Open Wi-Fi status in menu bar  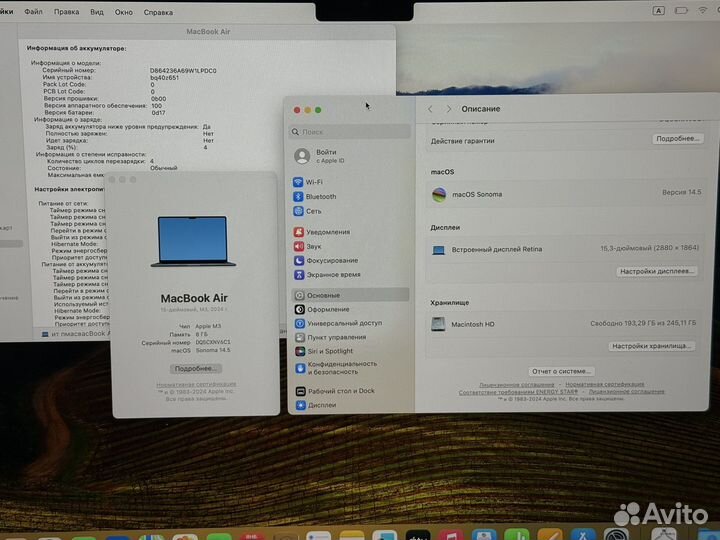point(703,10)
